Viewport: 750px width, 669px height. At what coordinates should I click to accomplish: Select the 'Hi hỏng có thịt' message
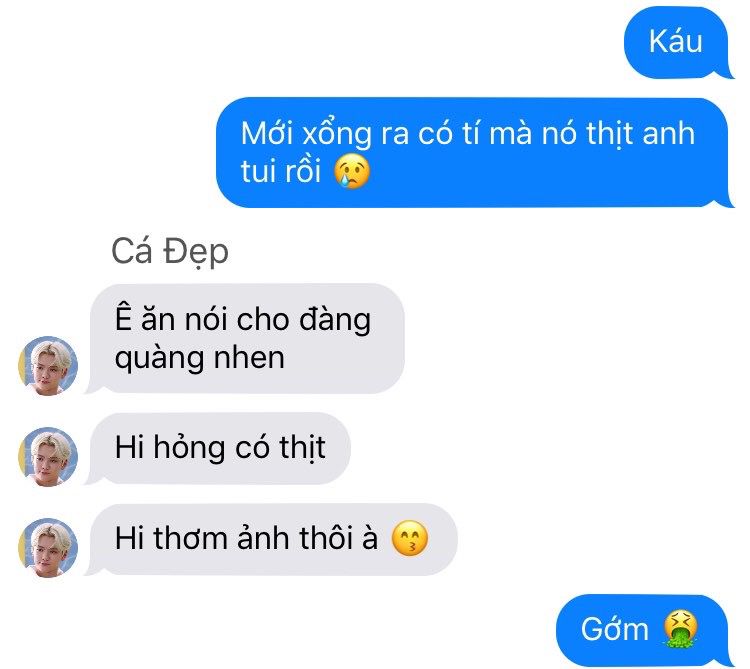tap(219, 448)
